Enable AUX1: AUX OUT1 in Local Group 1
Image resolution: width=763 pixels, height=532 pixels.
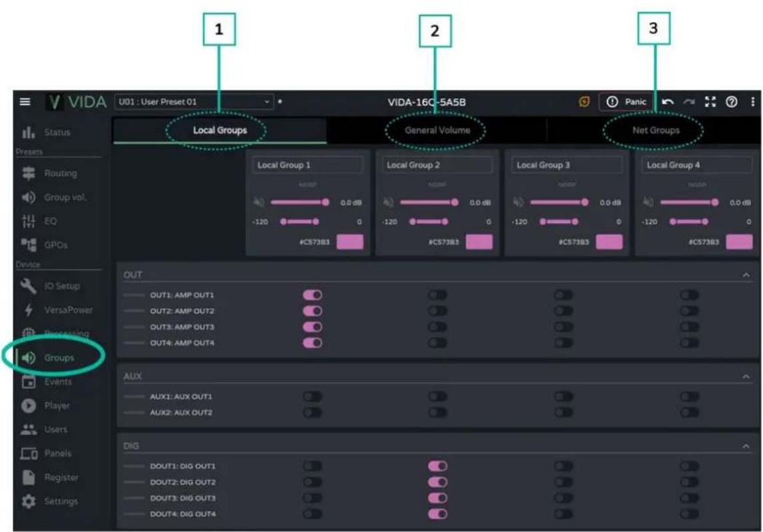click(312, 397)
